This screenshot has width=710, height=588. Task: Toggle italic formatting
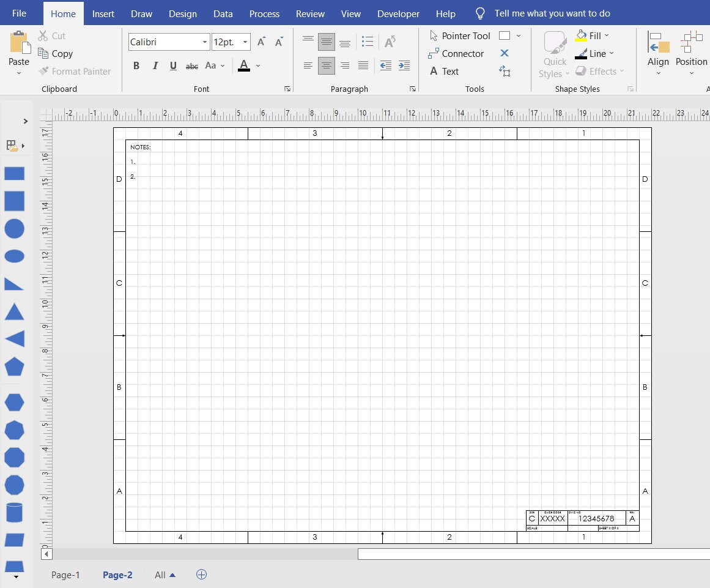click(155, 65)
